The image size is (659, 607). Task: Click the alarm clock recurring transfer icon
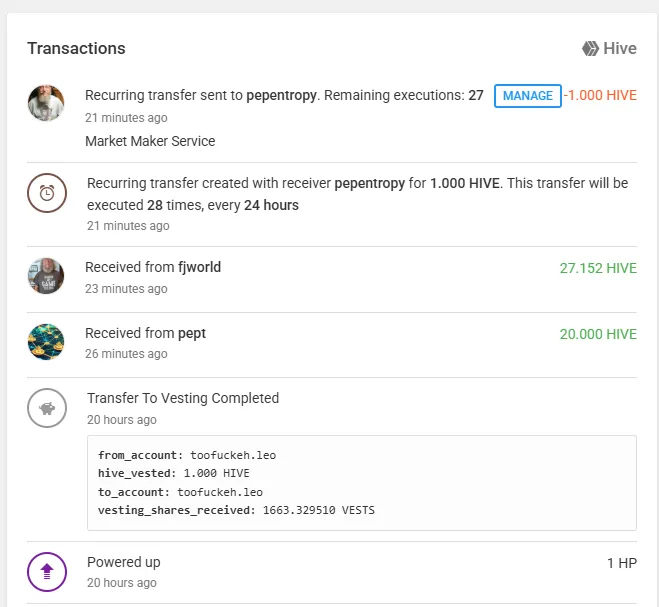coord(47,193)
